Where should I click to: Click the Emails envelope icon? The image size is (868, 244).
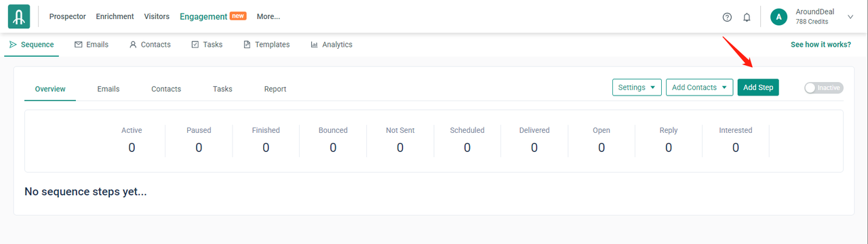79,45
